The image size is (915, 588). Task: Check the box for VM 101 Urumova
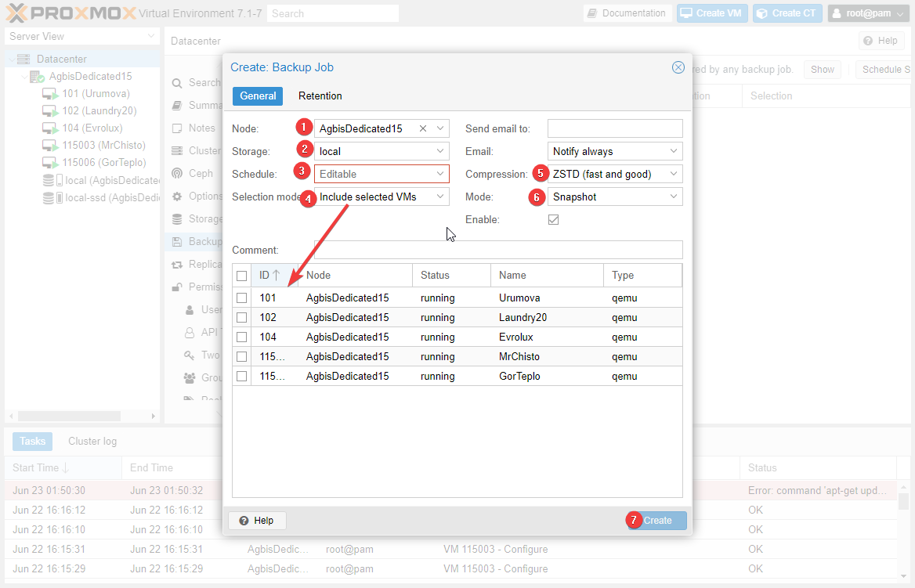tap(241, 298)
